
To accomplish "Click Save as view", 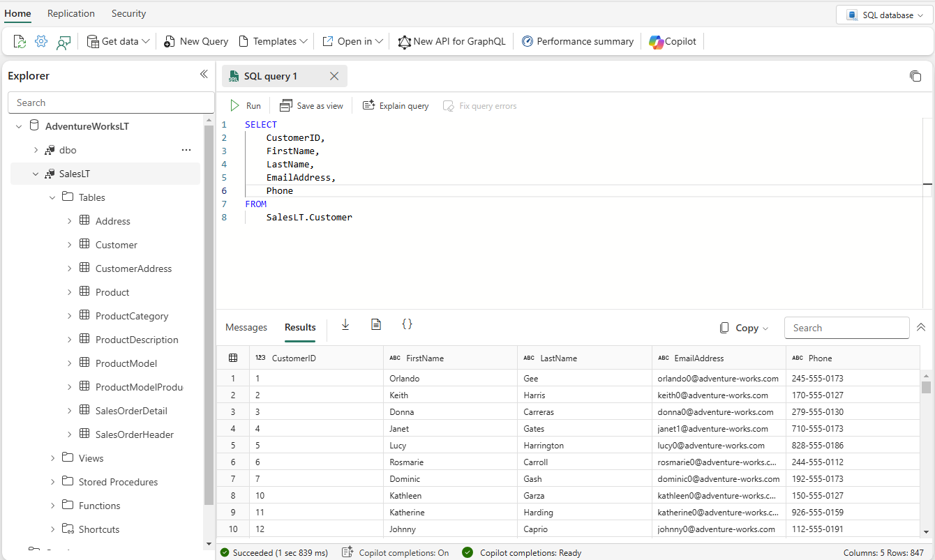I will (x=311, y=106).
